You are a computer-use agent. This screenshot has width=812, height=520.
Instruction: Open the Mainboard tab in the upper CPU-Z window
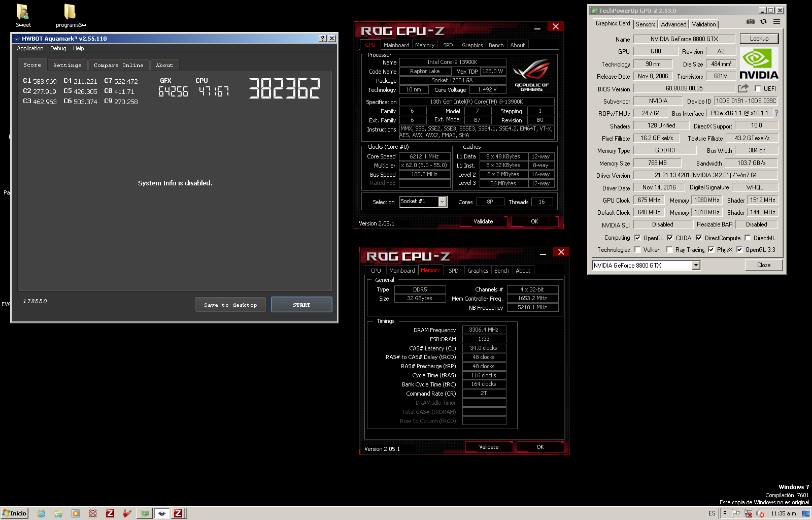[396, 45]
